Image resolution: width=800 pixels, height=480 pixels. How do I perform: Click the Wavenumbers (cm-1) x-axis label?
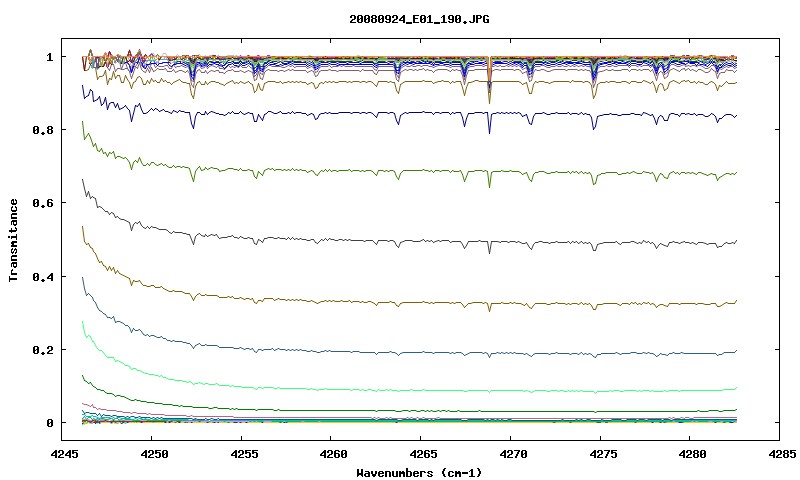coord(419,473)
